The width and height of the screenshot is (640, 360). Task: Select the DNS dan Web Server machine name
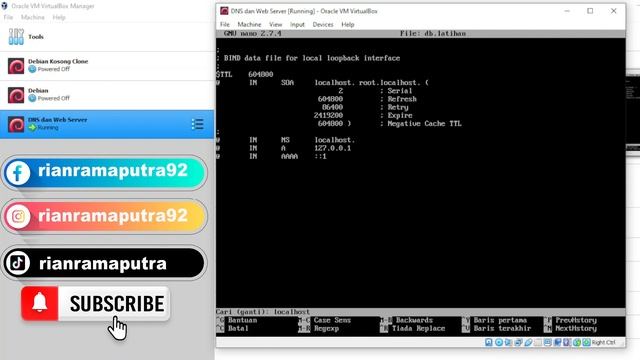click(58, 120)
